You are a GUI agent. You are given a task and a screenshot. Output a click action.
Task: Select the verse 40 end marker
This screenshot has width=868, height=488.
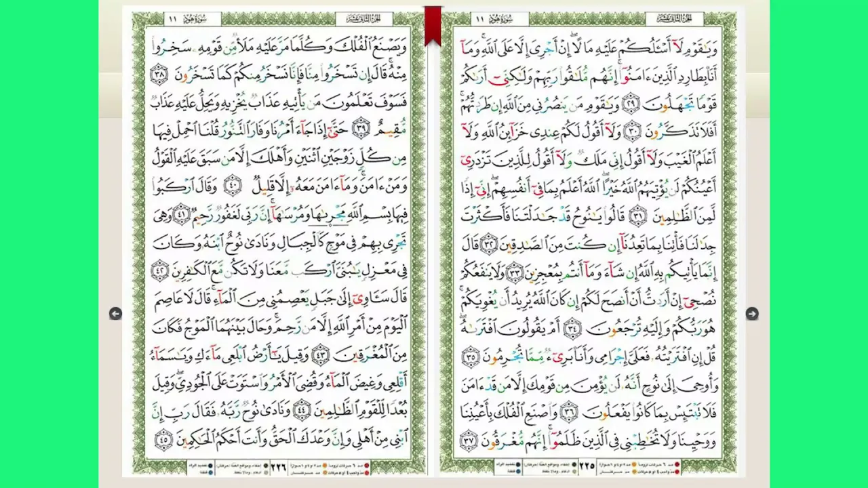click(x=233, y=186)
